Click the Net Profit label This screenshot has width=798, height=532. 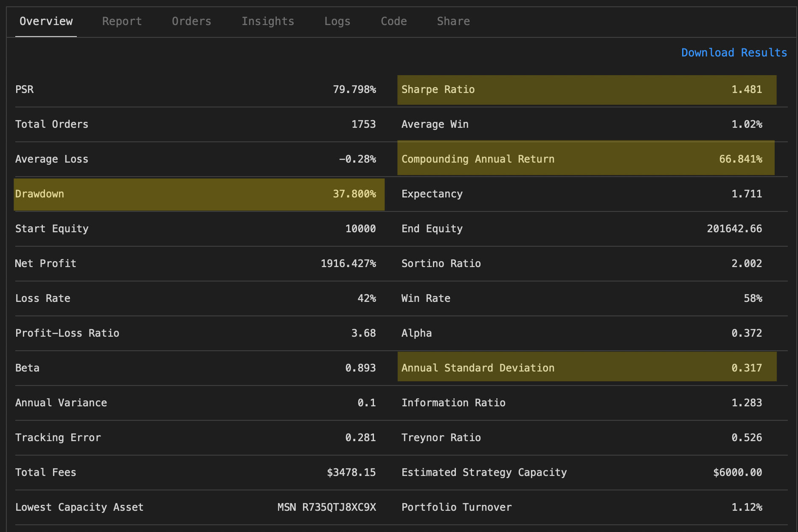[x=46, y=264]
